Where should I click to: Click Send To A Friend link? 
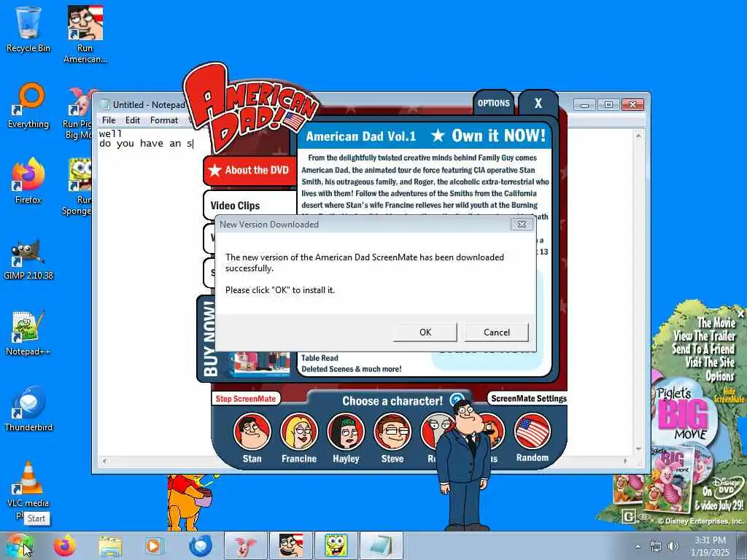pyautogui.click(x=703, y=349)
